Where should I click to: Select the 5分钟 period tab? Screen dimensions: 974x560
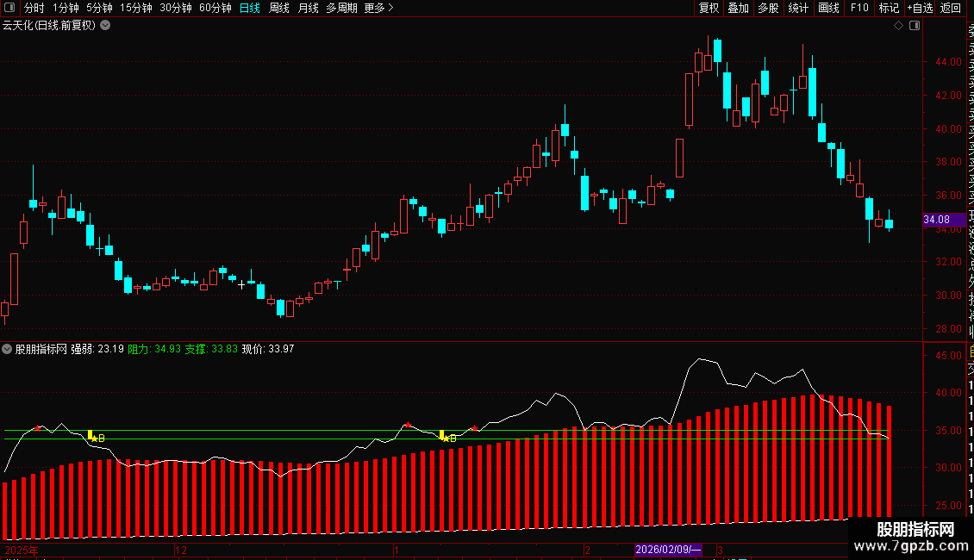coord(99,8)
